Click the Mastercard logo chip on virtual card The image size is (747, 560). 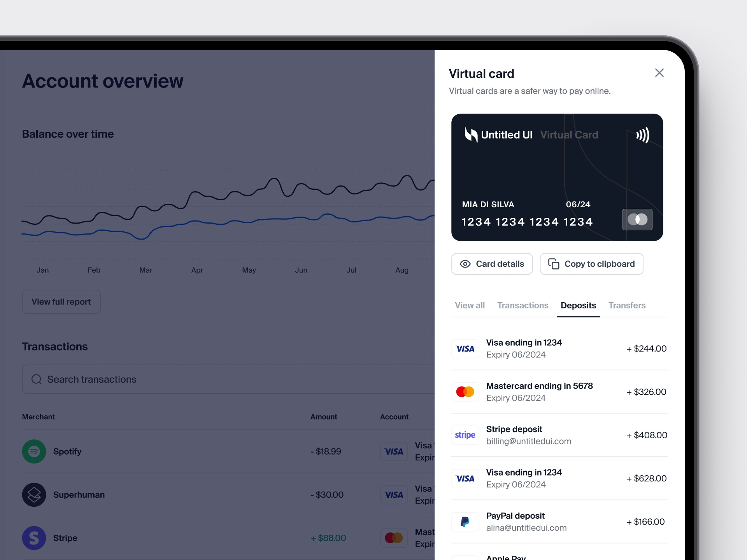637,220
